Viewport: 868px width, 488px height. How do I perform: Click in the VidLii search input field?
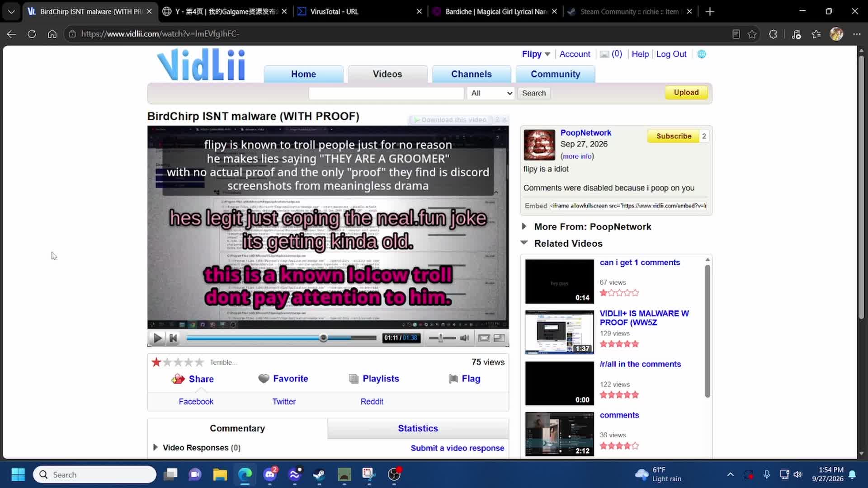pyautogui.click(x=387, y=93)
